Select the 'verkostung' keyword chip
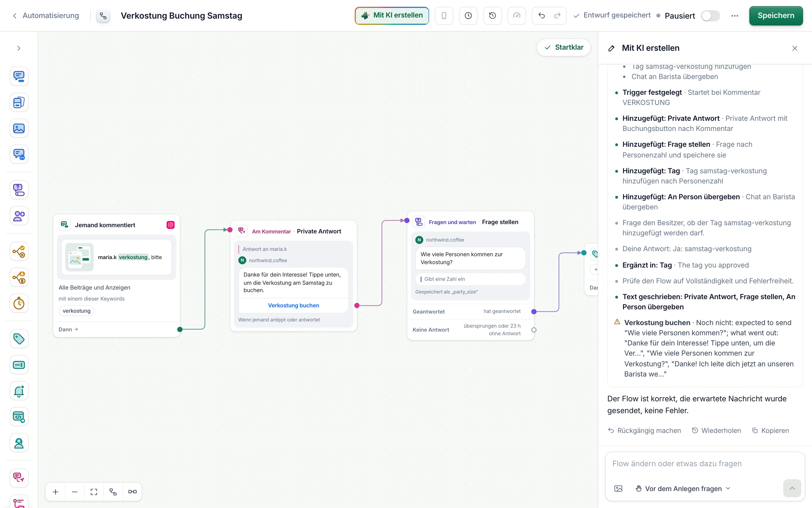This screenshot has width=812, height=508. (76, 311)
